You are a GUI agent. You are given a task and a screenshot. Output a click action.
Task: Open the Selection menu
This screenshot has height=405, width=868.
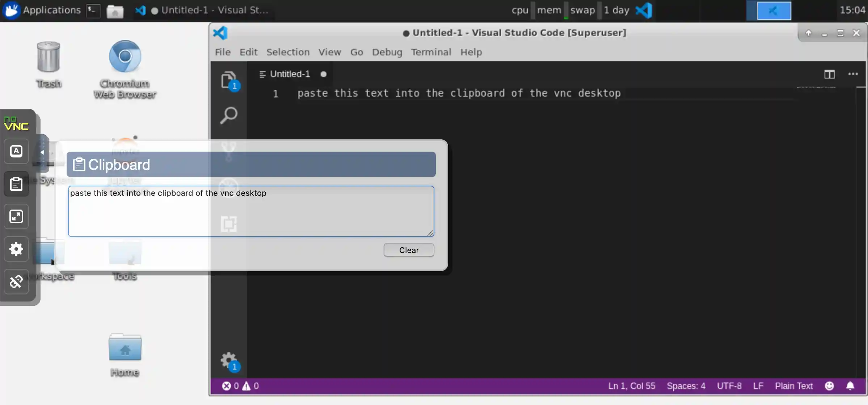click(x=288, y=52)
